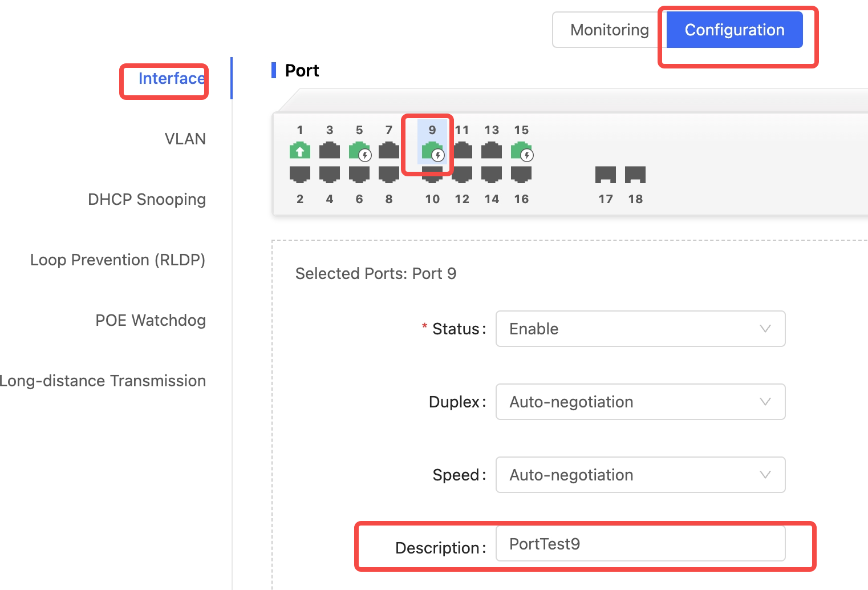Open VLAN in the sidebar
The image size is (868, 590).
point(185,139)
